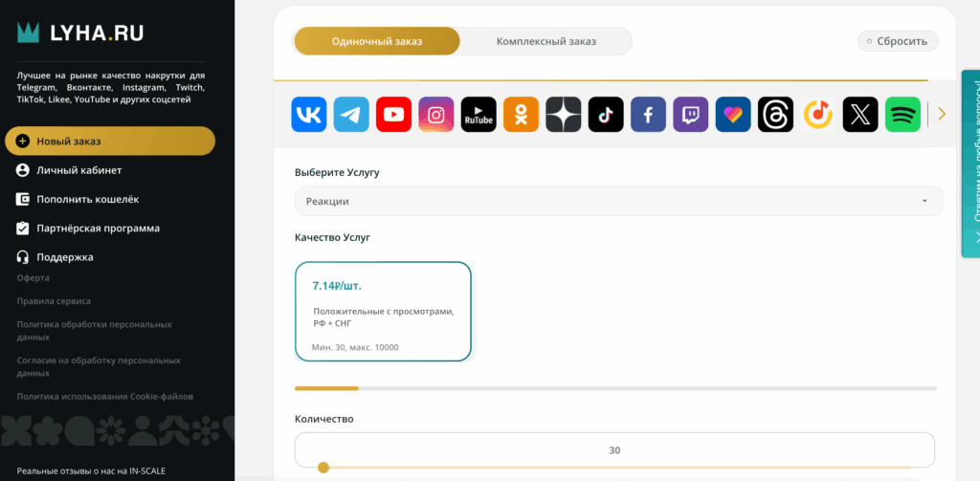The height and width of the screenshot is (481, 980).
Task: Pick the YouTube service icon
Action: point(393,115)
